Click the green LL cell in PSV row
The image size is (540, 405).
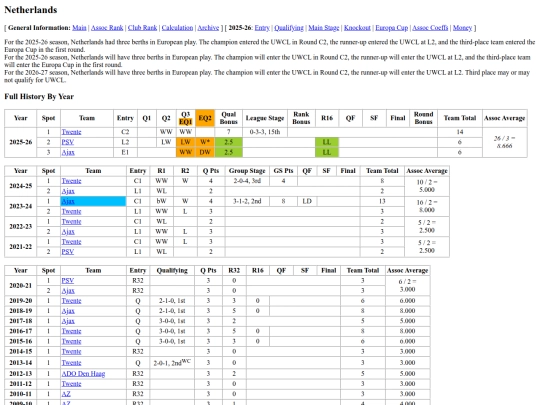(327, 142)
